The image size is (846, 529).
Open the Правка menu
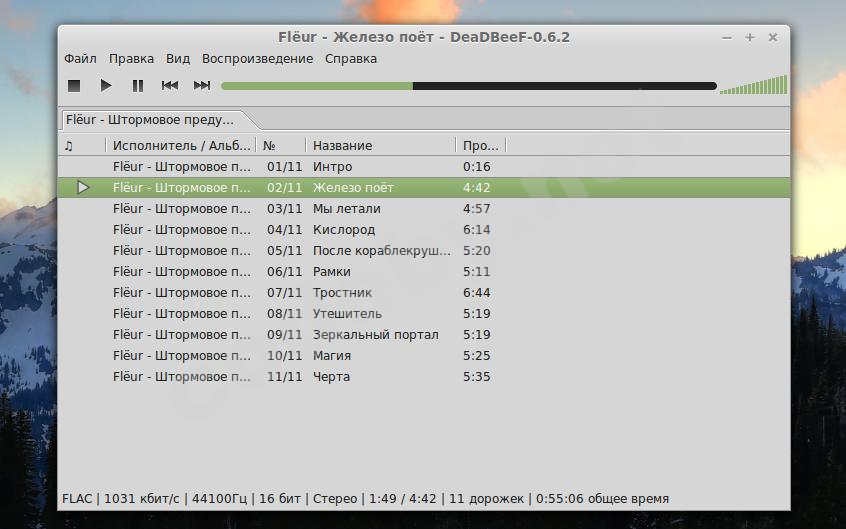coord(131,58)
